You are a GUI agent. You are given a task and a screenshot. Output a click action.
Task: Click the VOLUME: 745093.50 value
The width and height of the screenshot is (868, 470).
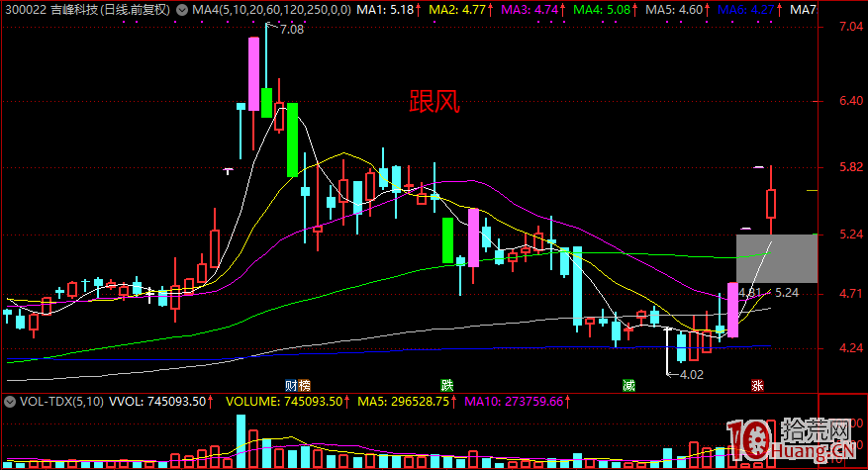point(284,402)
